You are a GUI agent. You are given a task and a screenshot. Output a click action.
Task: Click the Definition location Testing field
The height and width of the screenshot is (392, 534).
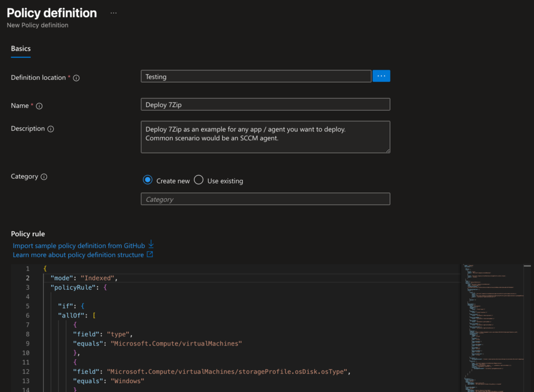(x=256, y=77)
